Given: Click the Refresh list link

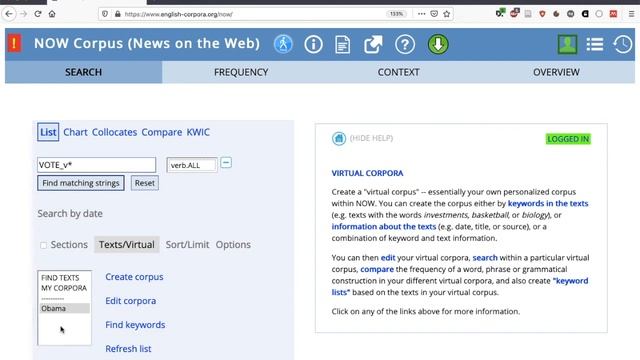Looking at the screenshot, I should click(x=128, y=349).
